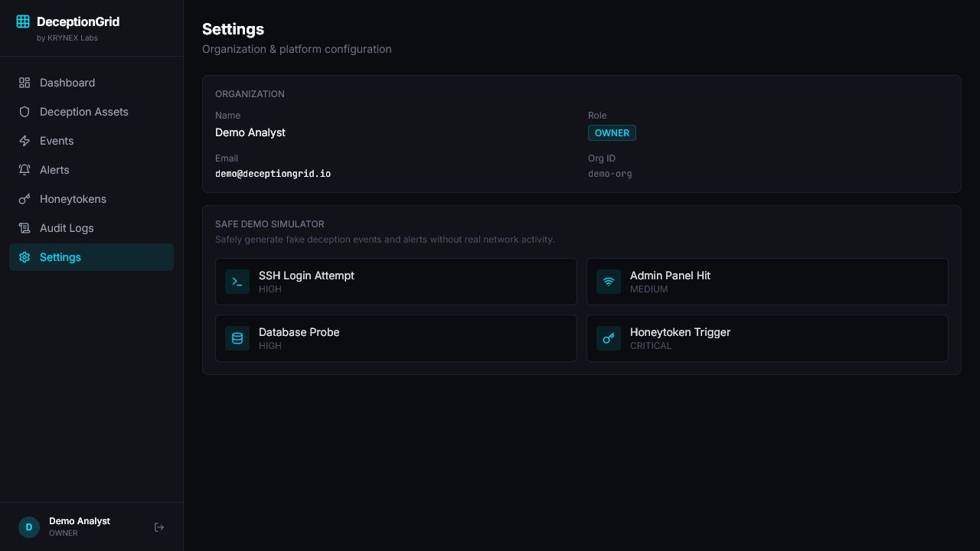The image size is (980, 551).
Task: Simulate an SSH Login Attempt event
Action: [x=396, y=282]
